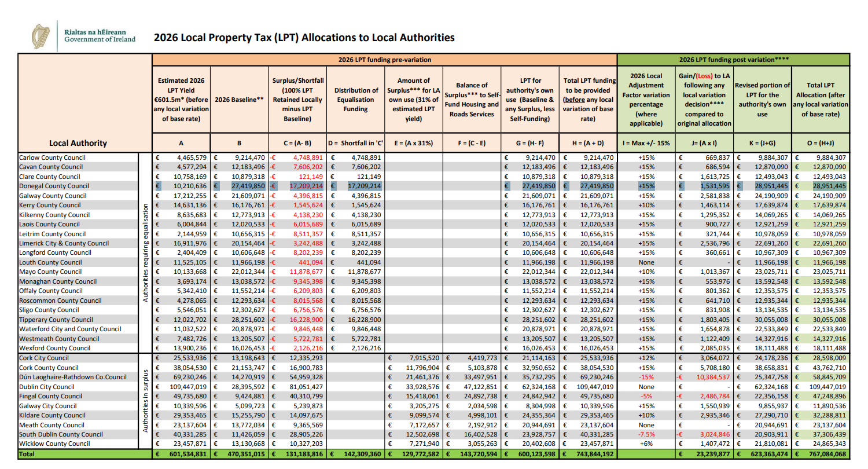
Task: Click South Dublin County Council's -7.5% cell
Action: (646, 434)
